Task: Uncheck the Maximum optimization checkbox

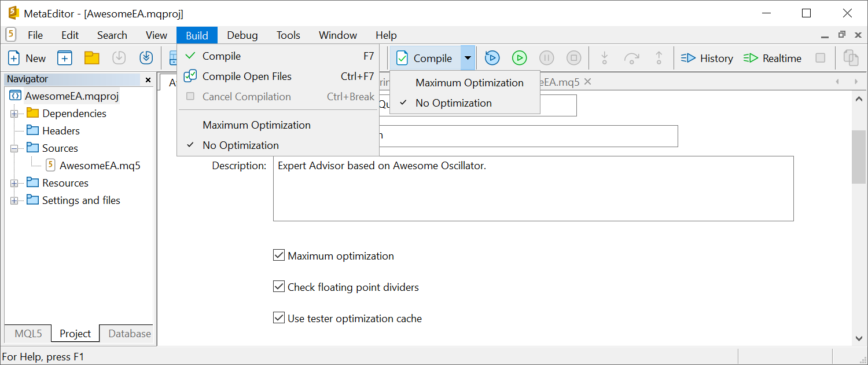Action: pyautogui.click(x=279, y=256)
